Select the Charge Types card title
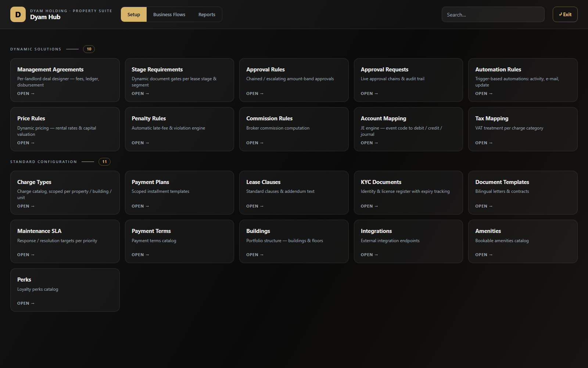 34,182
